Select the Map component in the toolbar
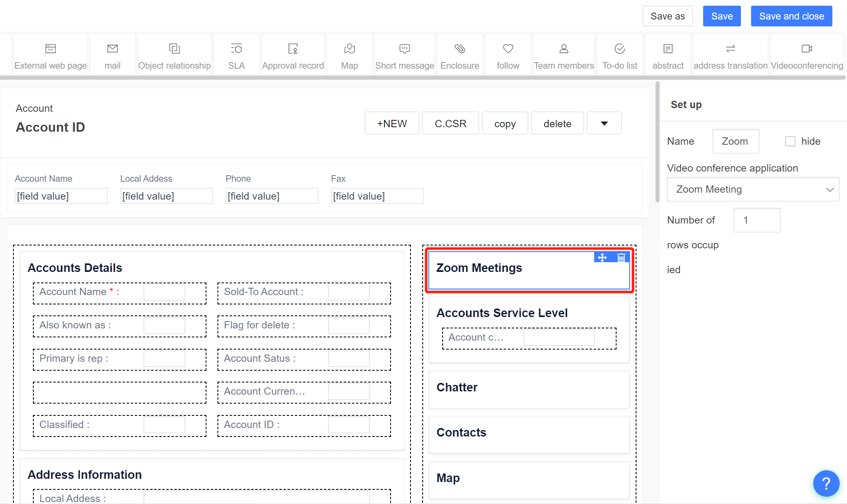Screen dimensions: 847x504 click(350, 54)
